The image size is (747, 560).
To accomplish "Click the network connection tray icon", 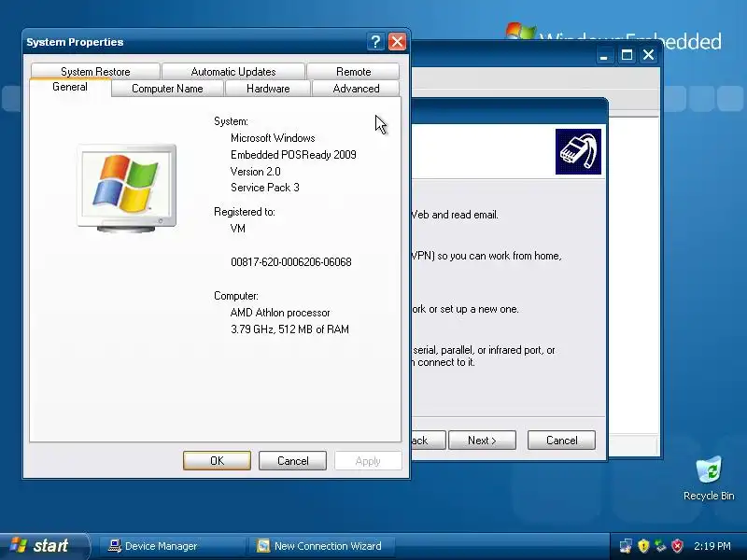I will (626, 546).
